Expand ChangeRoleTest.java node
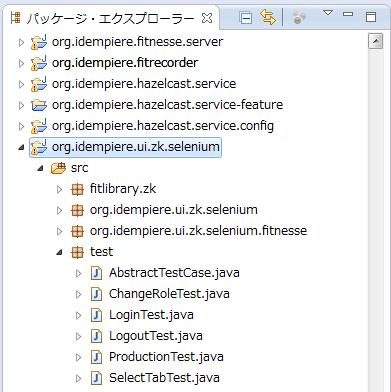This screenshot has width=391, height=392. (x=79, y=294)
